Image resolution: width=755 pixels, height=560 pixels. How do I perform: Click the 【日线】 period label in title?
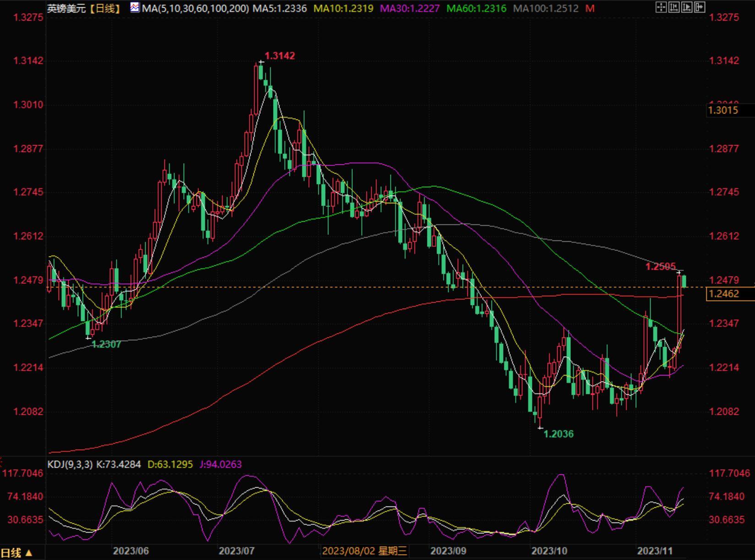pos(104,8)
